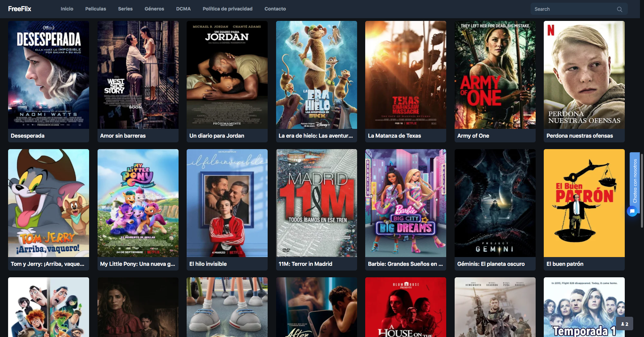644x337 pixels.
Task: Click El buen patrón title
Action: [x=565, y=264]
